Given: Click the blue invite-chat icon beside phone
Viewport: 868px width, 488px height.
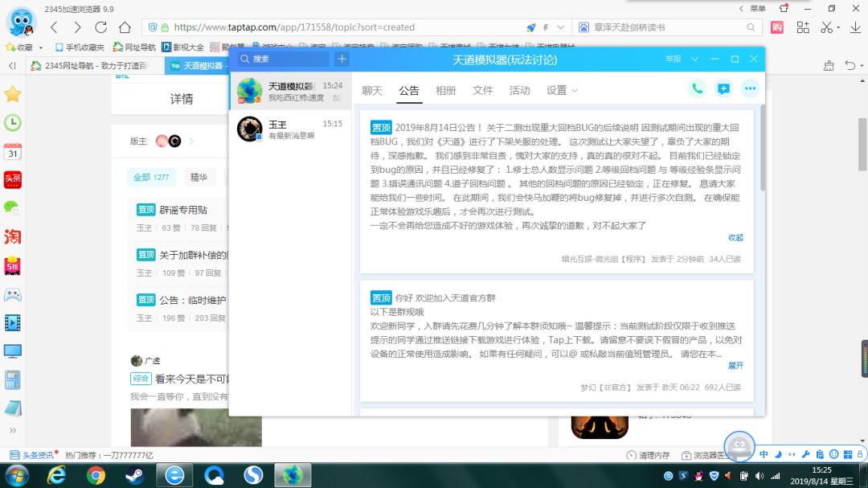Looking at the screenshot, I should 723,88.
